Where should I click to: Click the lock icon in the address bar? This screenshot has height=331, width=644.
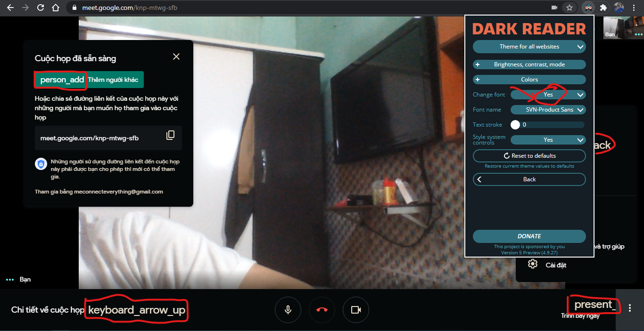click(74, 8)
